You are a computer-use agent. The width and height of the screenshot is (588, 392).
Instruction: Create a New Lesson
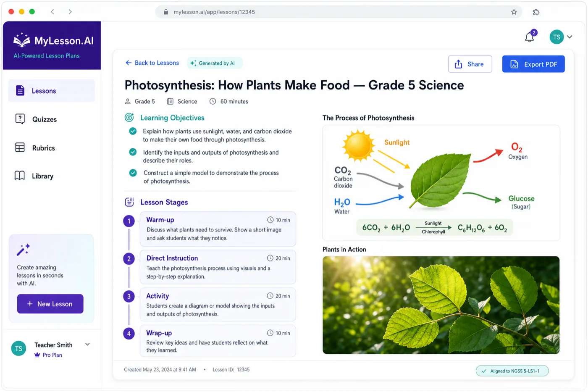point(50,304)
